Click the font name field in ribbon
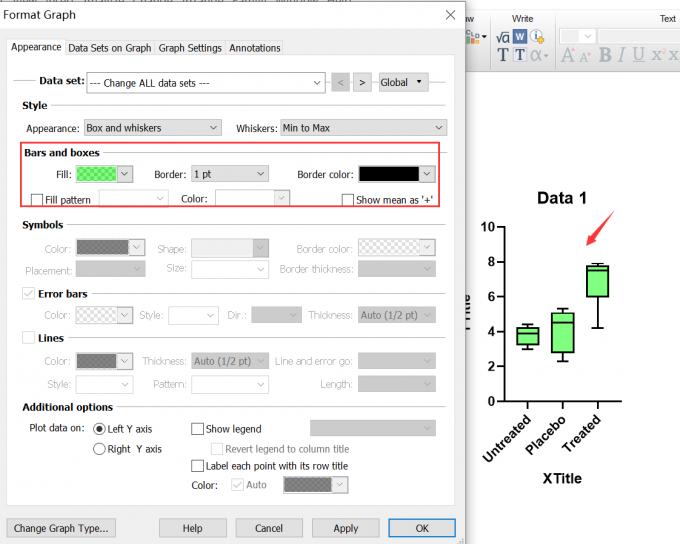The image size is (680, 544). pyautogui.click(x=638, y=36)
